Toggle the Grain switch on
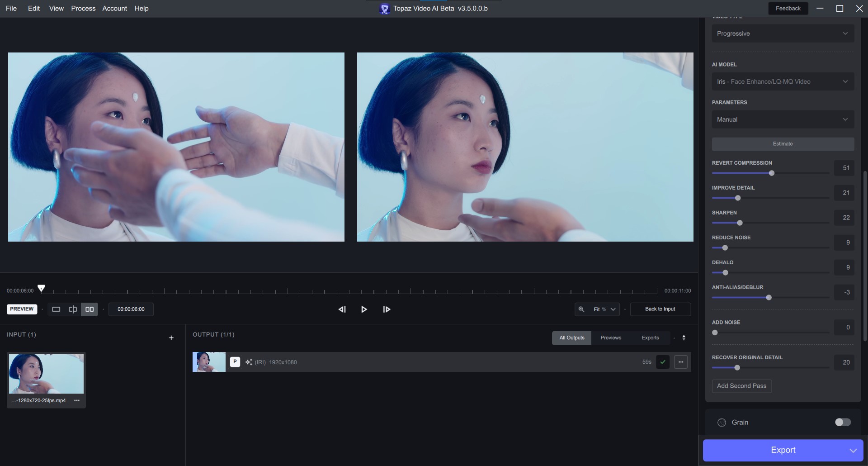 843,422
